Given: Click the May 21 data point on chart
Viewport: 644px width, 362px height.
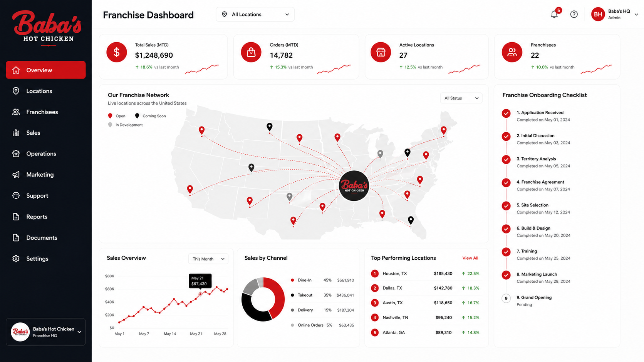Looking at the screenshot, I should [x=200, y=294].
